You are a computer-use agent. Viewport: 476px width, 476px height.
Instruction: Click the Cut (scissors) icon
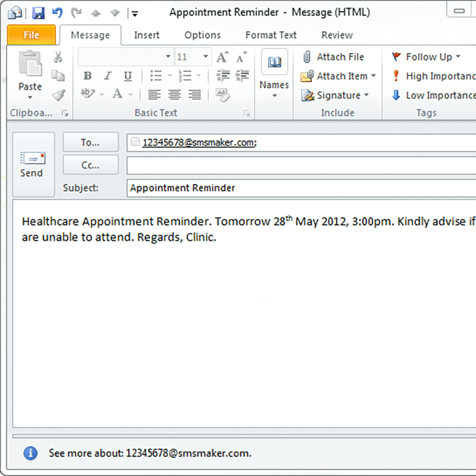pos(58,56)
